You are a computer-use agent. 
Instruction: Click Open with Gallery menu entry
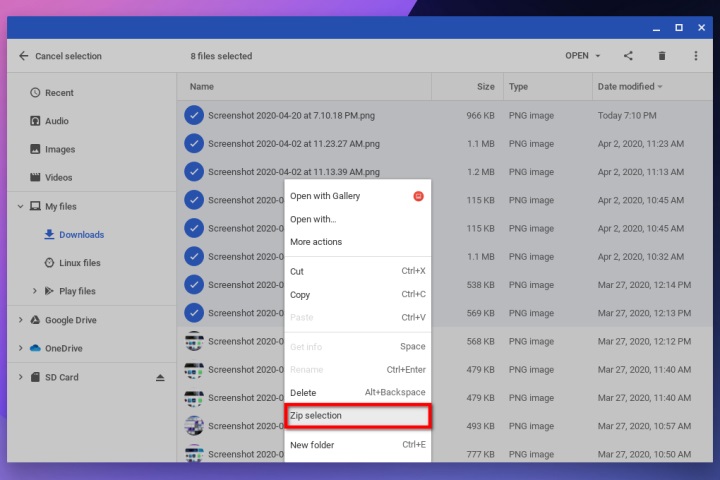point(358,196)
